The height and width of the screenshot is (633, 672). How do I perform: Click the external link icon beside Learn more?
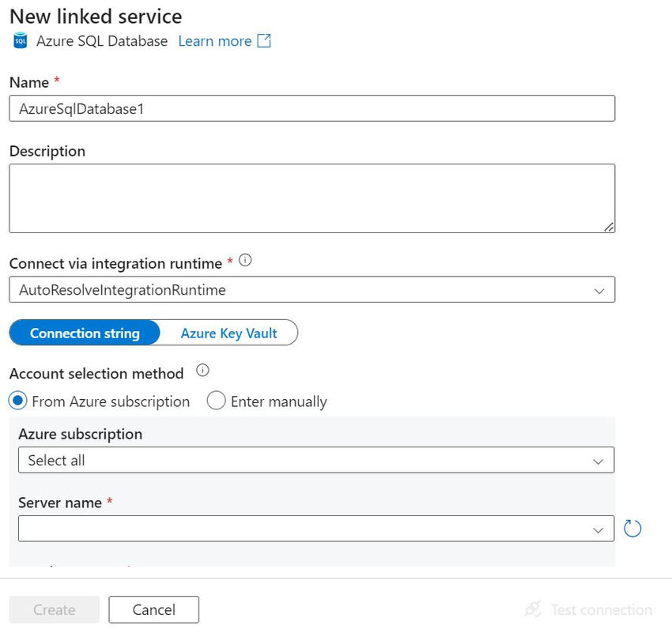tap(264, 41)
